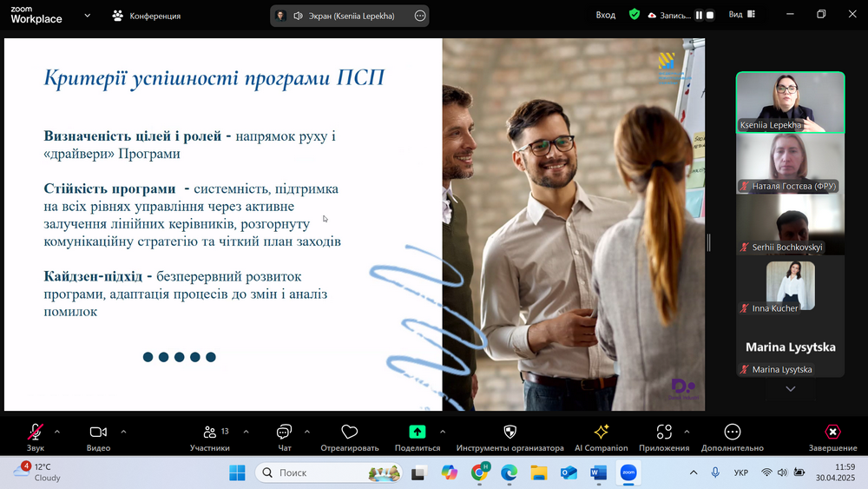Open the Приложения apps icon
This screenshot has width=868, height=489.
pos(664,433)
